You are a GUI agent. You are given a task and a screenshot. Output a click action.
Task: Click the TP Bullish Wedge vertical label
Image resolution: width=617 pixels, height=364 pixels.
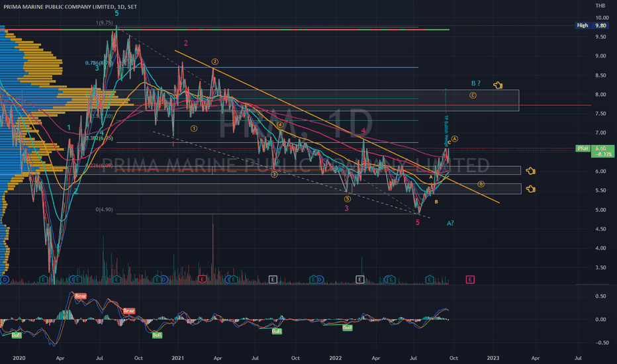tap(446, 130)
